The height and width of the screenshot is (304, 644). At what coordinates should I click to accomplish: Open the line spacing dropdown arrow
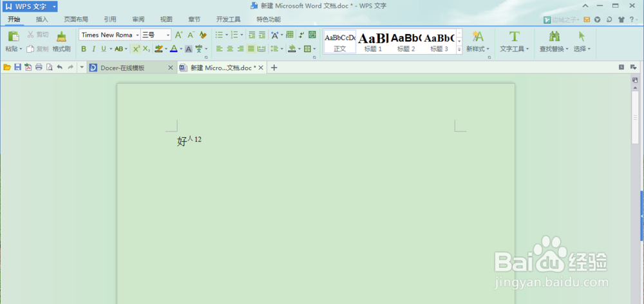282,49
